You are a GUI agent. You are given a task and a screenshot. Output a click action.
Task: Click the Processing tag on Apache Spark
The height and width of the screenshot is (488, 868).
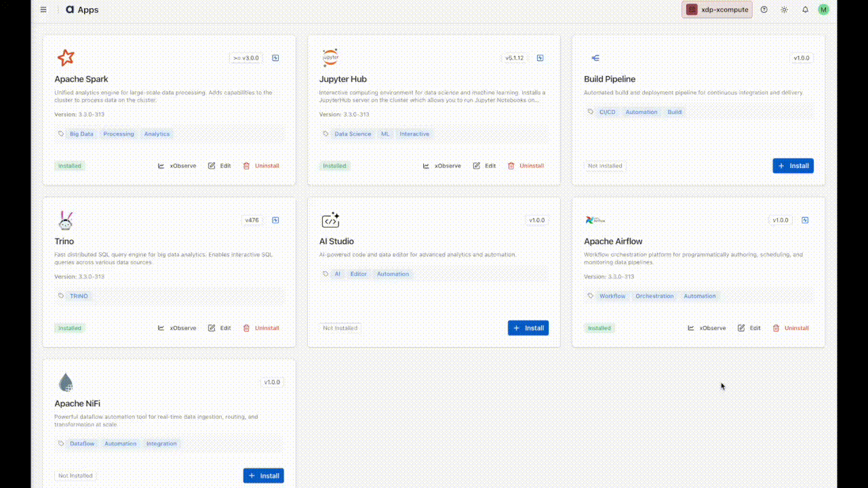[x=119, y=134]
